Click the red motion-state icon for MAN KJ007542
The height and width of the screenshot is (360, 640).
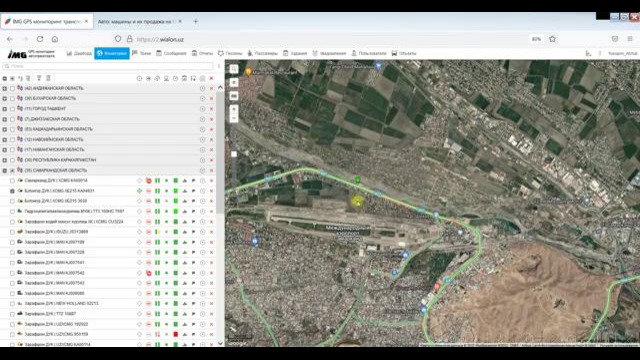(149, 273)
